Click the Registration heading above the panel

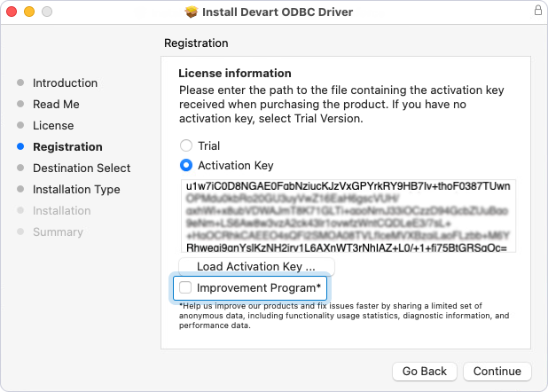196,43
